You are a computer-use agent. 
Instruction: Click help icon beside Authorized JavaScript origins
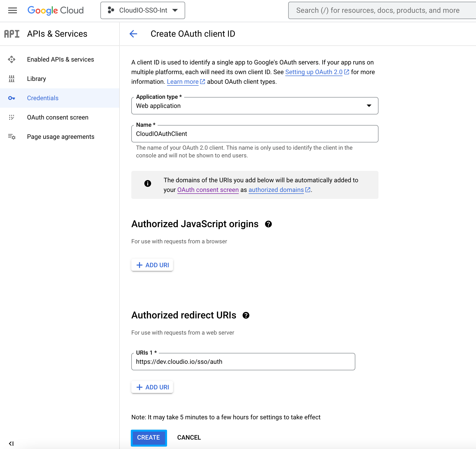coord(268,224)
